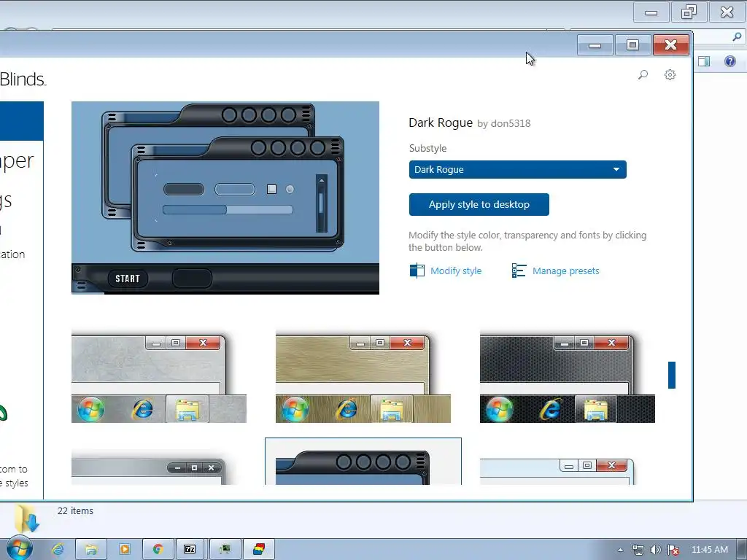The width and height of the screenshot is (747, 560).
Task: Click the volume speaker tray icon
Action: pyautogui.click(x=656, y=550)
